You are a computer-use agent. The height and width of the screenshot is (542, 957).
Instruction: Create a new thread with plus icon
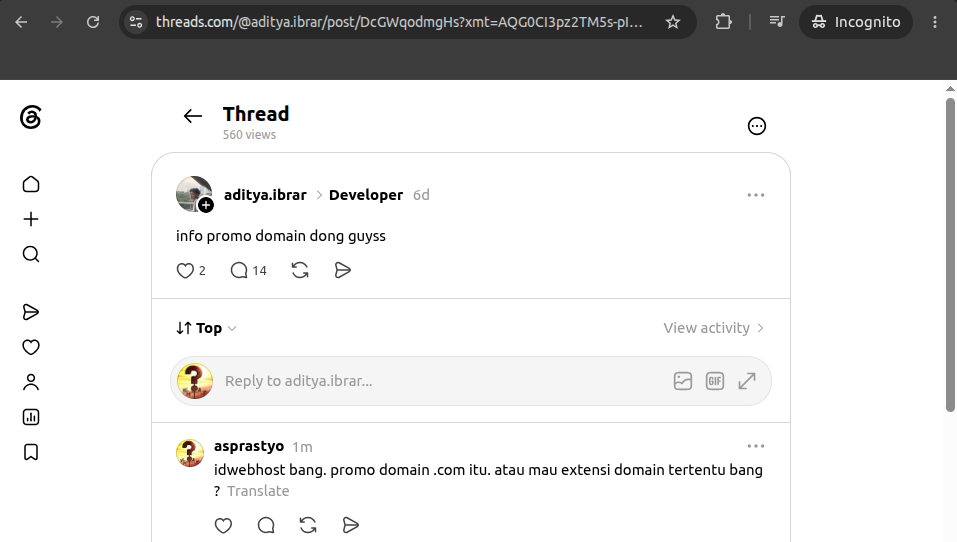click(31, 219)
